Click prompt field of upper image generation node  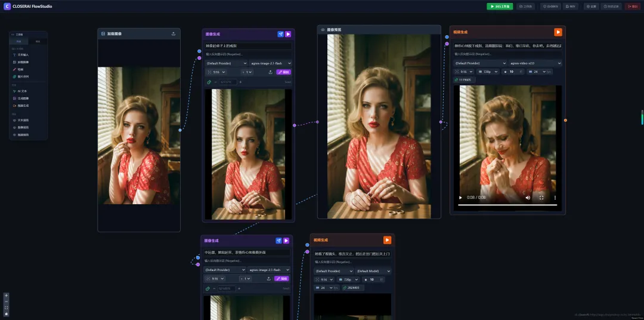click(248, 46)
